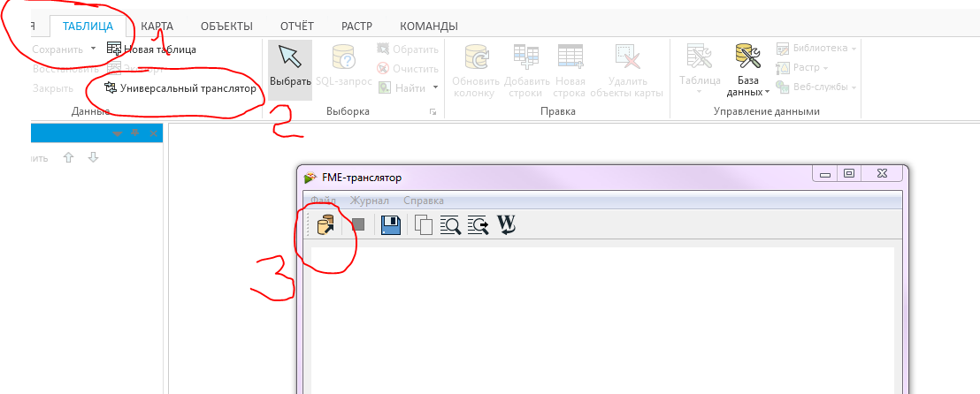Click Удалить объекты карты
Screen dimensions: 980x394
tap(626, 70)
